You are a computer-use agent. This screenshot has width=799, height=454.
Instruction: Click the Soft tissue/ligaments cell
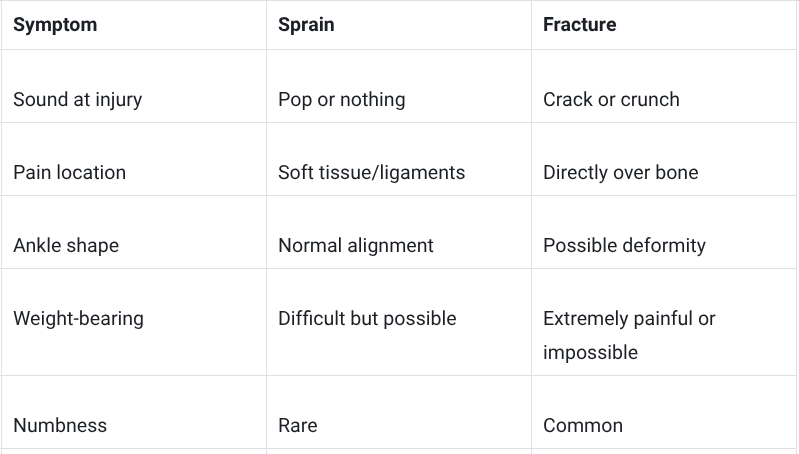coord(371,172)
